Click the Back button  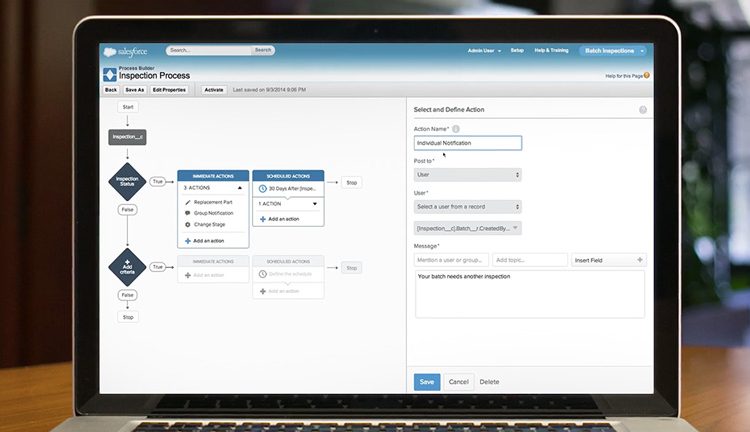coord(111,90)
